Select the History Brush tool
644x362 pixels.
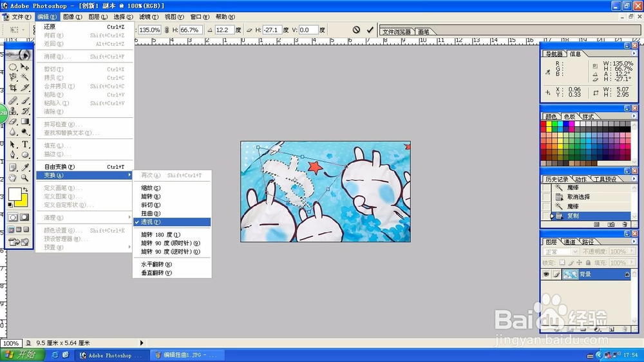pos(25,111)
